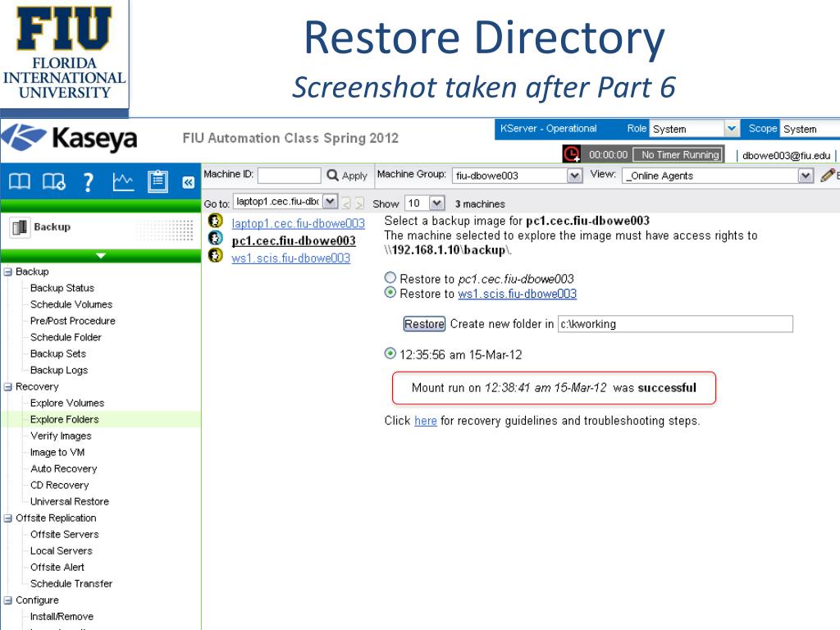This screenshot has width=840, height=630.
Task: Click the here recovery guidelines link
Action: pyautogui.click(x=426, y=421)
